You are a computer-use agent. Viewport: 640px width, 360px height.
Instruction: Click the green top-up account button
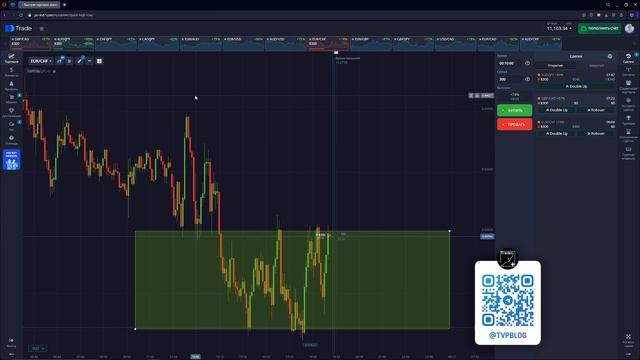[x=600, y=28]
